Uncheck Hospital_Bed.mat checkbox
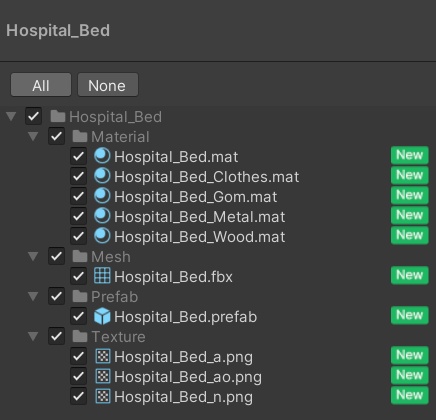The width and height of the screenshot is (436, 420). tap(78, 156)
